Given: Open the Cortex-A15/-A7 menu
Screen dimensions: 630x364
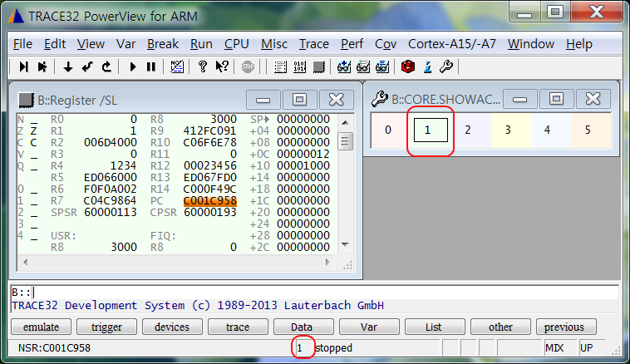Looking at the screenshot, I should (451, 43).
